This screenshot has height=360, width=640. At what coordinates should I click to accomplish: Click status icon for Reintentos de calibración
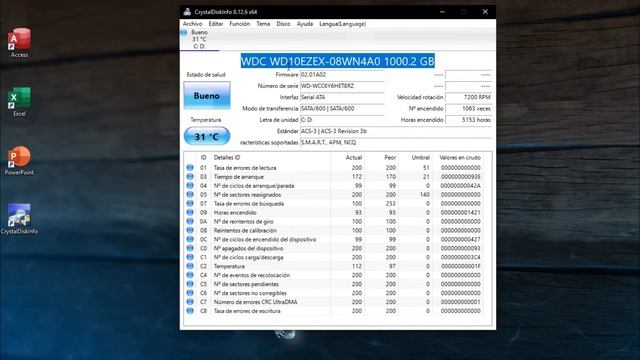[190, 230]
